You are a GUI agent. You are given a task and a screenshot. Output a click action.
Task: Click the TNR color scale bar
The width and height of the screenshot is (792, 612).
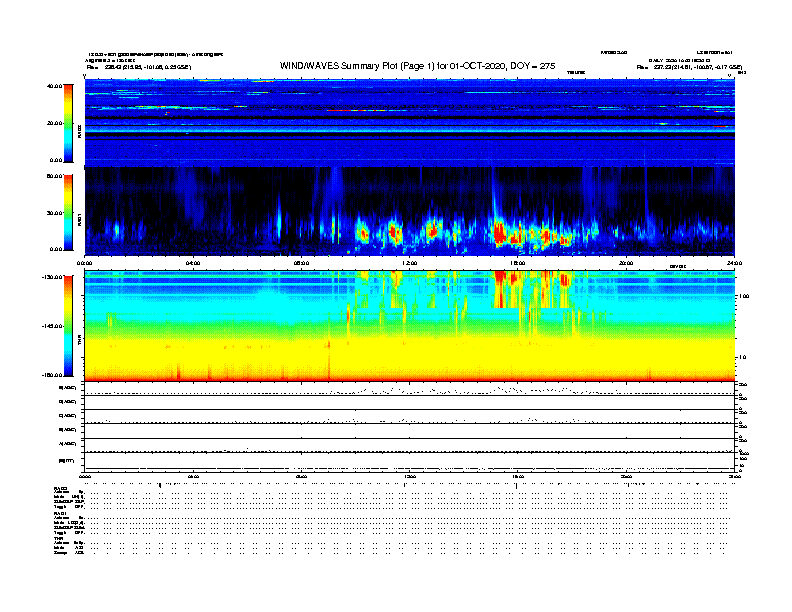pyautogui.click(x=68, y=326)
